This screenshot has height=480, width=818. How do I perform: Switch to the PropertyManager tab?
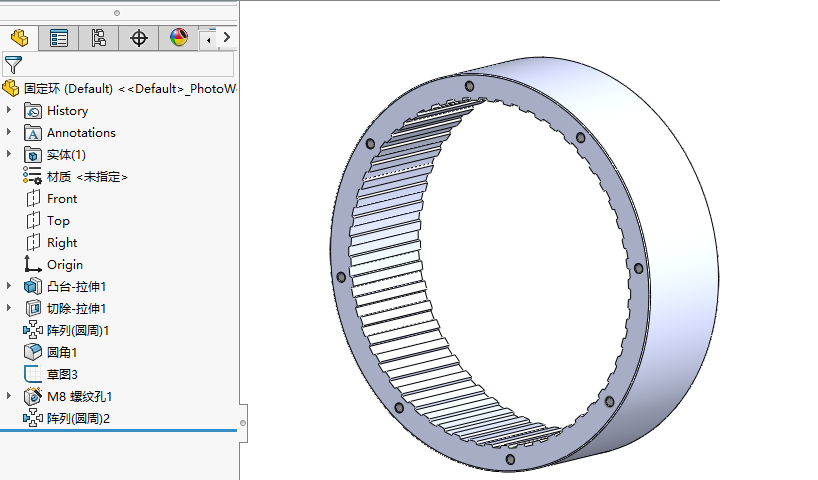(x=59, y=38)
